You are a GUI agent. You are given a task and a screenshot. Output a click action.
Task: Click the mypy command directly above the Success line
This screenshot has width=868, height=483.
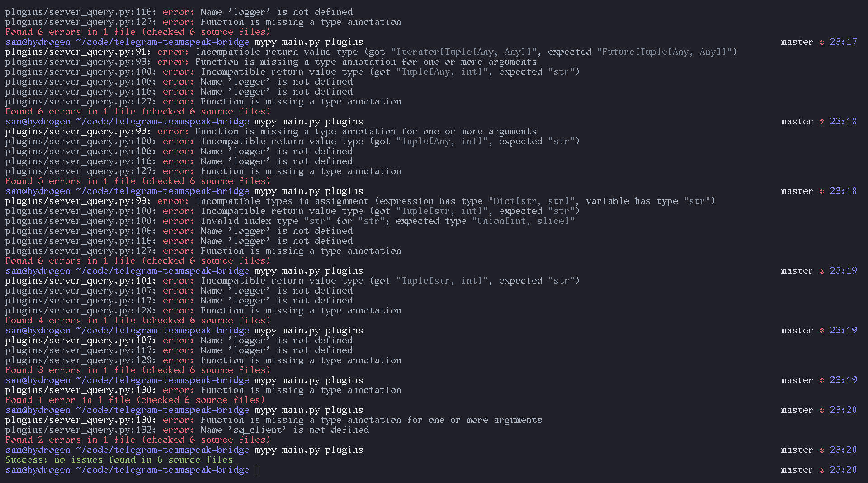309,450
